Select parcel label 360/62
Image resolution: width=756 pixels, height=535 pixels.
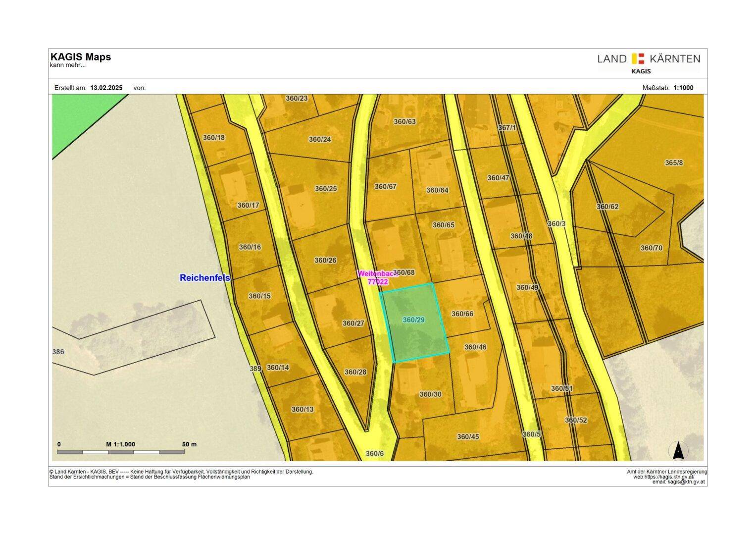607,207
